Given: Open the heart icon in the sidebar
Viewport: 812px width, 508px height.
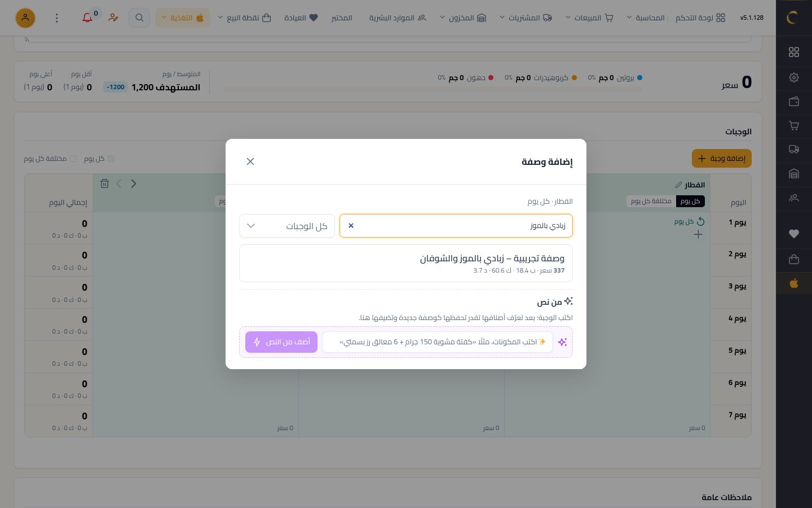Looking at the screenshot, I should 794,234.
